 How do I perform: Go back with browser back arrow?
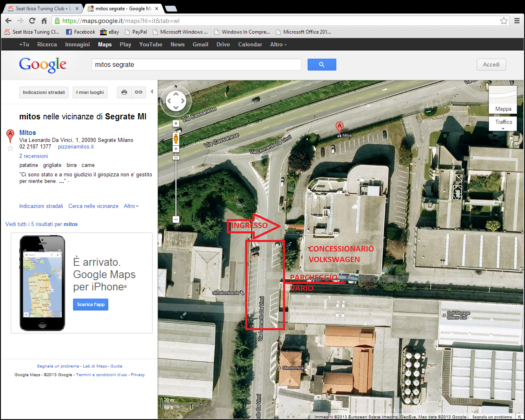coord(8,21)
